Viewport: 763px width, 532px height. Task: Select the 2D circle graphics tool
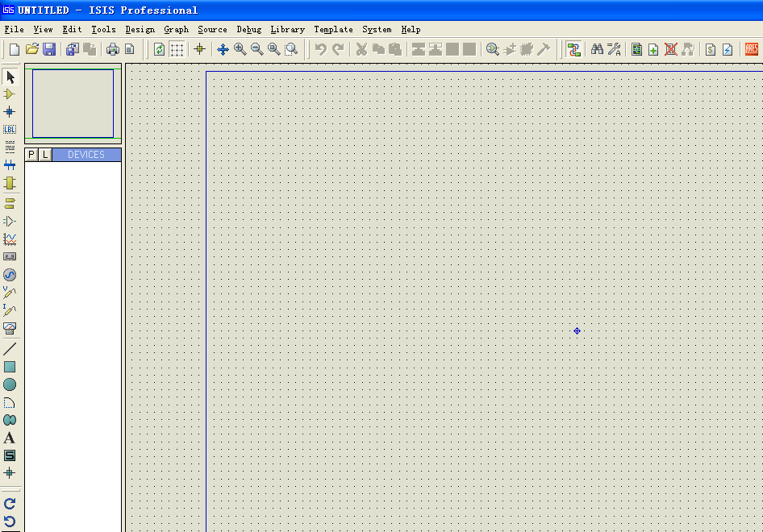tap(9, 384)
